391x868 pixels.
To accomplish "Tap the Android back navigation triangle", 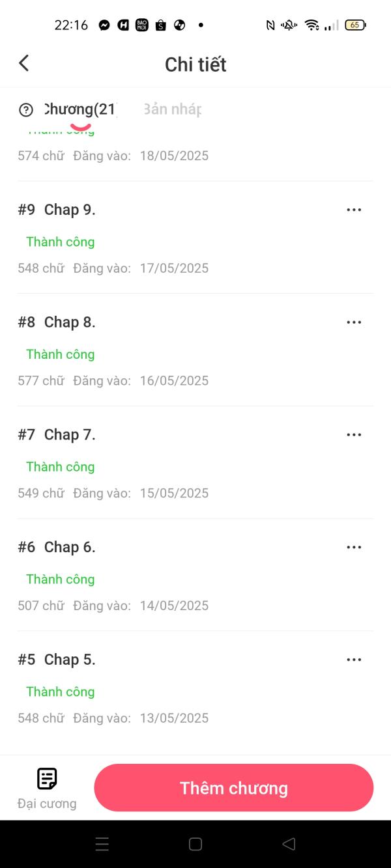I will [x=289, y=844].
